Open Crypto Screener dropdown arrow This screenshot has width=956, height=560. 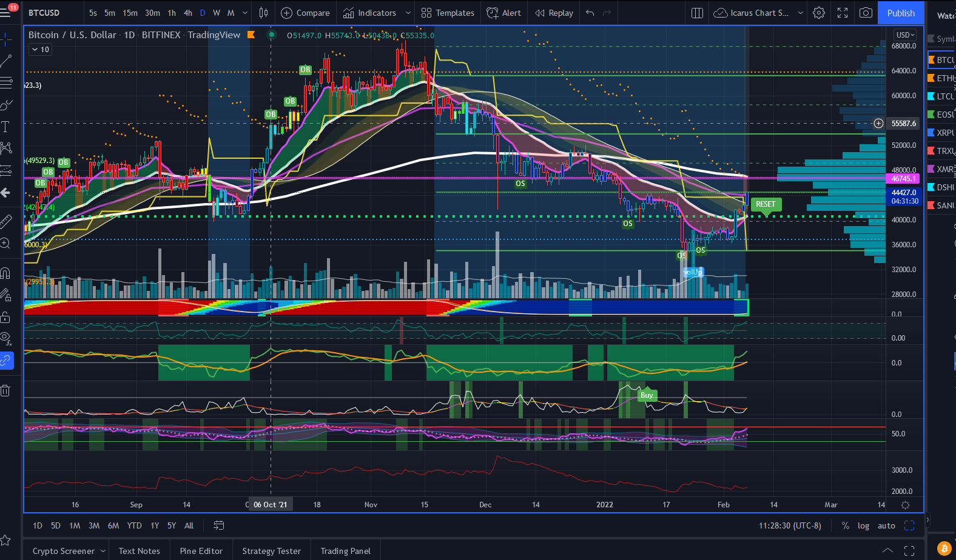pos(103,551)
